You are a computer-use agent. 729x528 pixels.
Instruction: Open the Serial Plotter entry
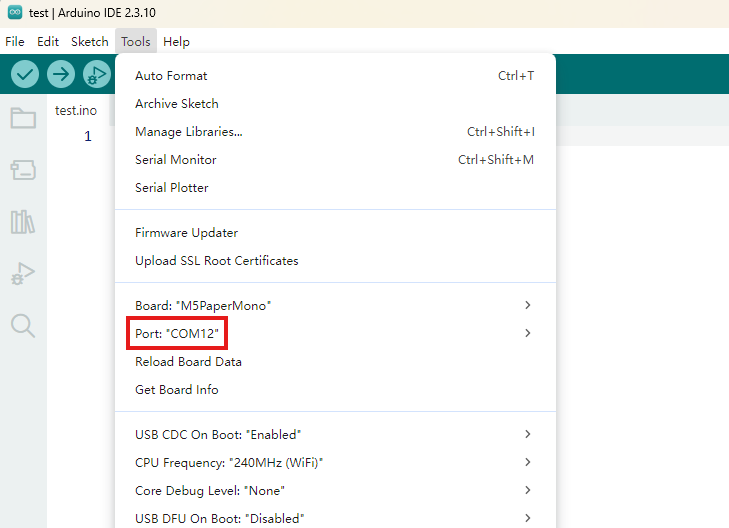click(335, 187)
